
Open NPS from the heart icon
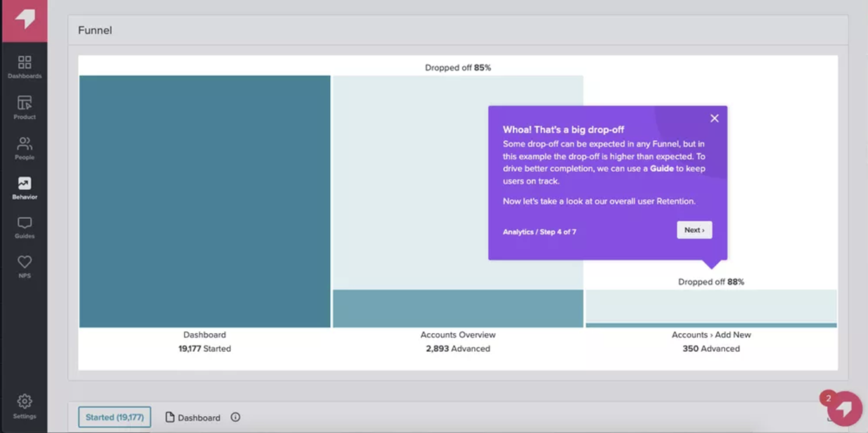[24, 267]
